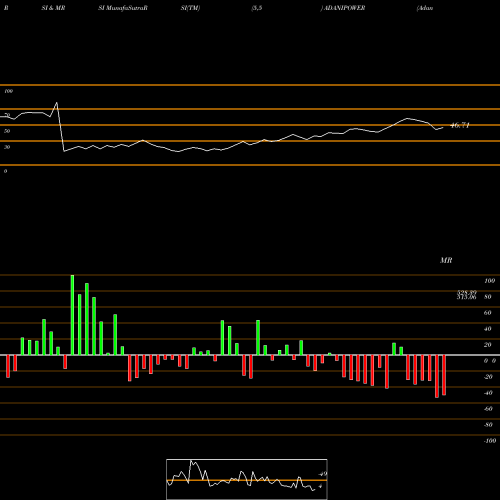Click the MR label above the histogram

pos(446,260)
